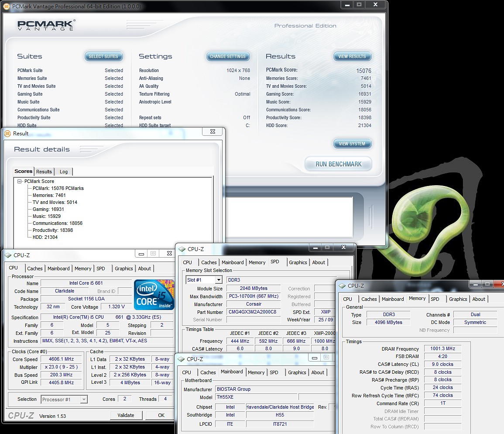The width and height of the screenshot is (504, 434).
Task: Select PCMark: 15076 PCMarks tree item
Action: click(x=58, y=188)
